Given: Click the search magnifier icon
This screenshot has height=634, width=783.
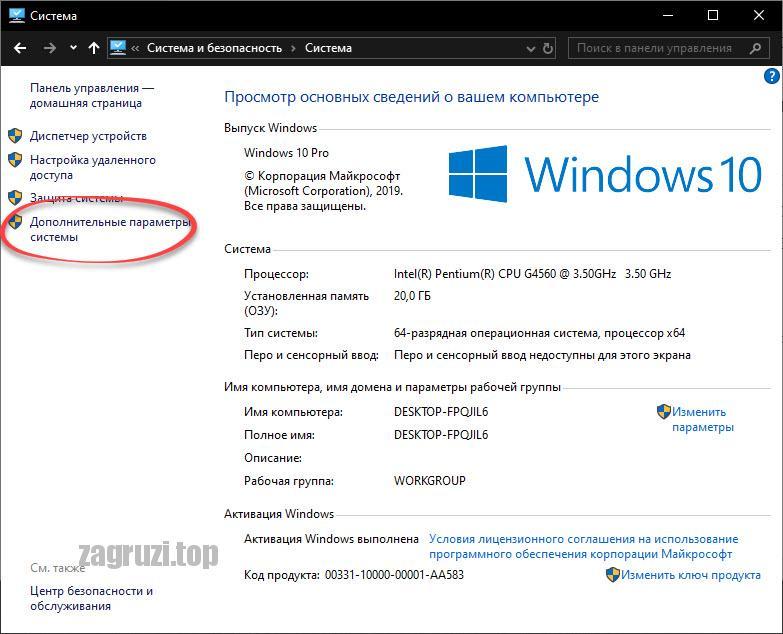Looking at the screenshot, I should click(x=755, y=48).
